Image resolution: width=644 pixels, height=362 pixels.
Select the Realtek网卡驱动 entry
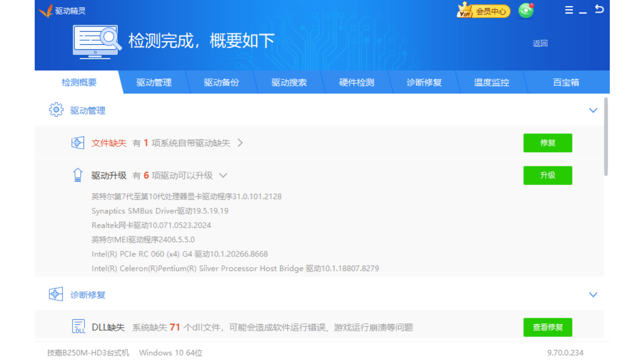(x=151, y=225)
